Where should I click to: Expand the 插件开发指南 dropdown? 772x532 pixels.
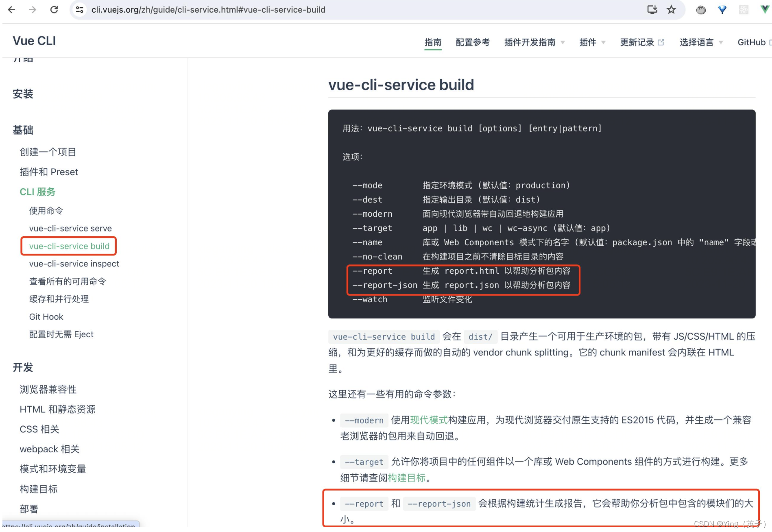(534, 42)
